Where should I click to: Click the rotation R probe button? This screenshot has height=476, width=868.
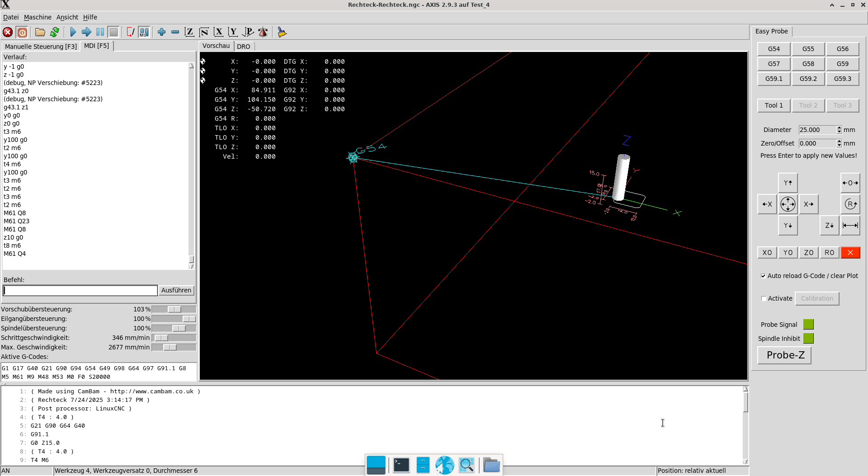pos(850,204)
